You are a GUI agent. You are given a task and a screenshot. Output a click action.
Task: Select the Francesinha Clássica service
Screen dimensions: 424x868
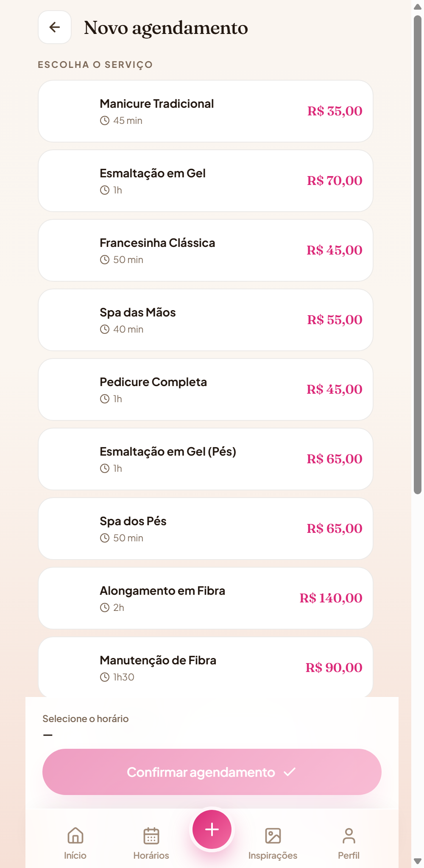coord(206,250)
